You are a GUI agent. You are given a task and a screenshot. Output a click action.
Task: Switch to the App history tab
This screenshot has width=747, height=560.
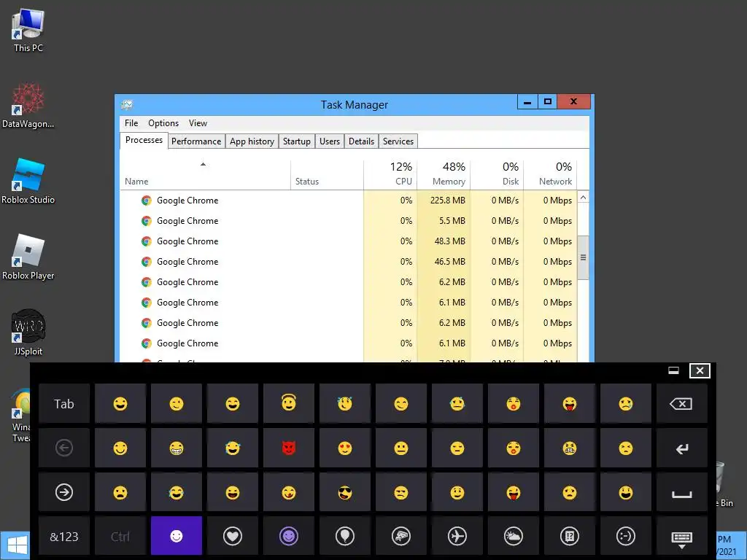(252, 141)
